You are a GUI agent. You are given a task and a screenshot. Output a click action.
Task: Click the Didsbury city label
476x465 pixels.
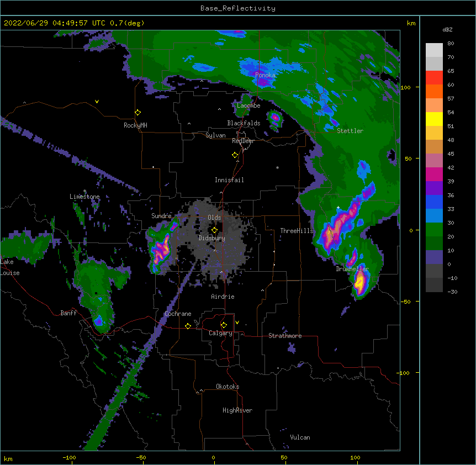212,238
